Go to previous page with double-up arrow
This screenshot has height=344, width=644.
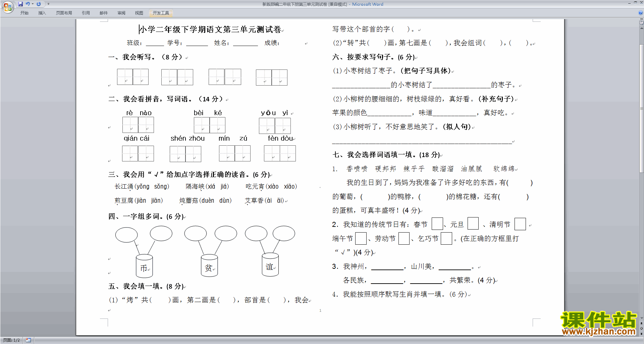(x=642, y=324)
